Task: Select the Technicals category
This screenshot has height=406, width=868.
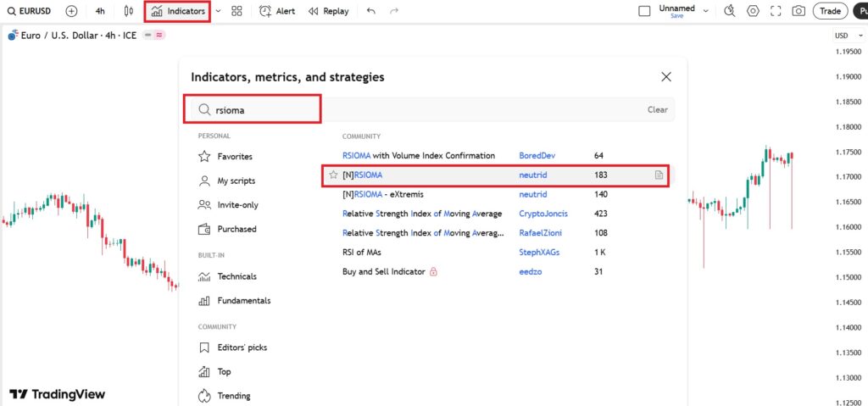Action: pos(236,276)
